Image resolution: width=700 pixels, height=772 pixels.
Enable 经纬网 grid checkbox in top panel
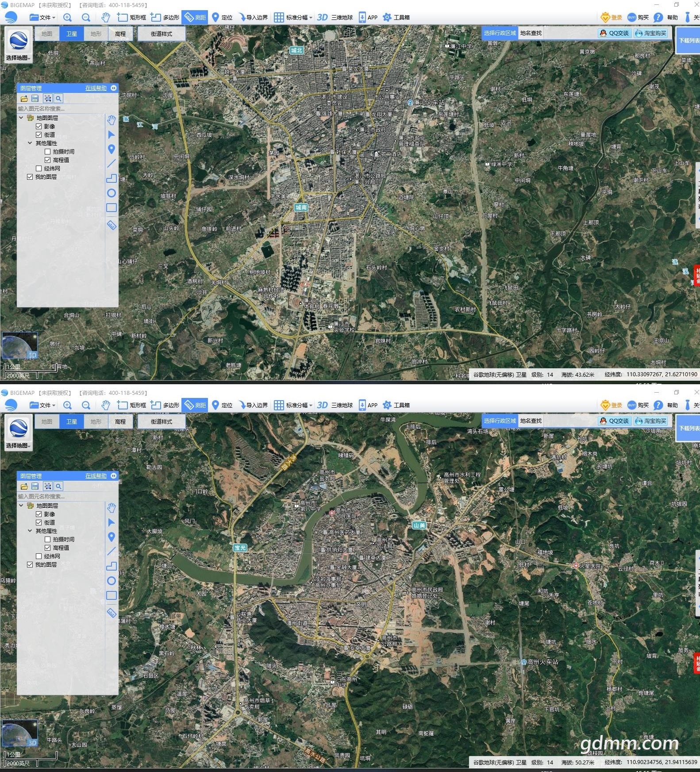[x=39, y=168]
